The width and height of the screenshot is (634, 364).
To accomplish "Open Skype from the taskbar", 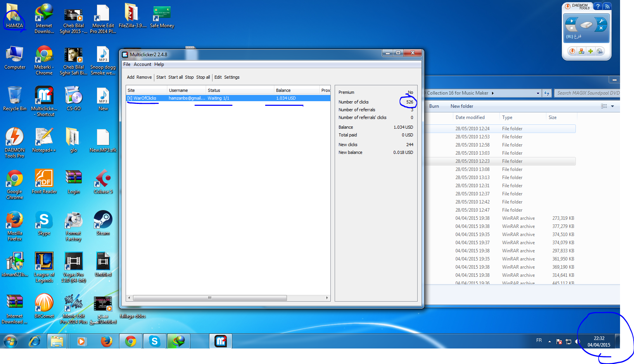I will 155,341.
